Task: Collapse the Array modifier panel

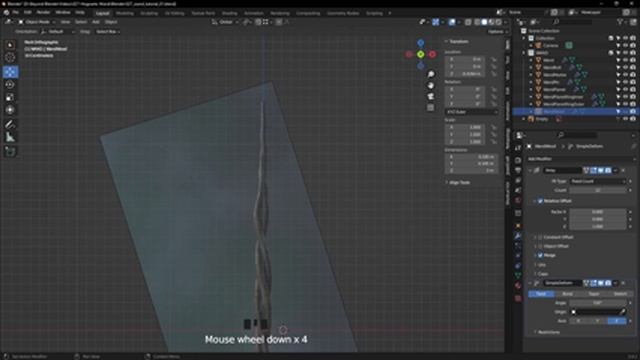Action: coord(530,170)
